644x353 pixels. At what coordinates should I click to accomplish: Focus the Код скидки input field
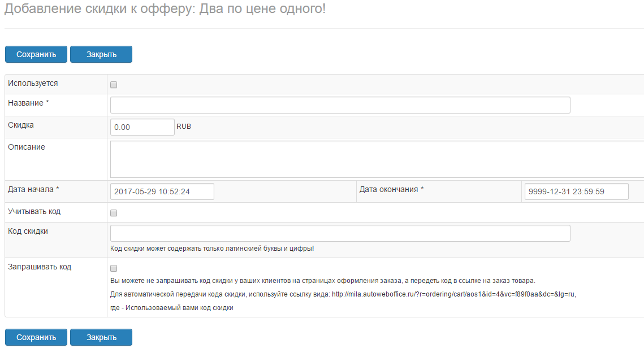340,233
